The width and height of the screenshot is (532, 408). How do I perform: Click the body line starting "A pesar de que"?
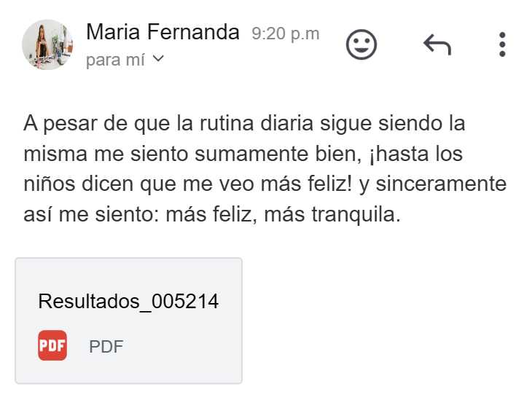243,123
